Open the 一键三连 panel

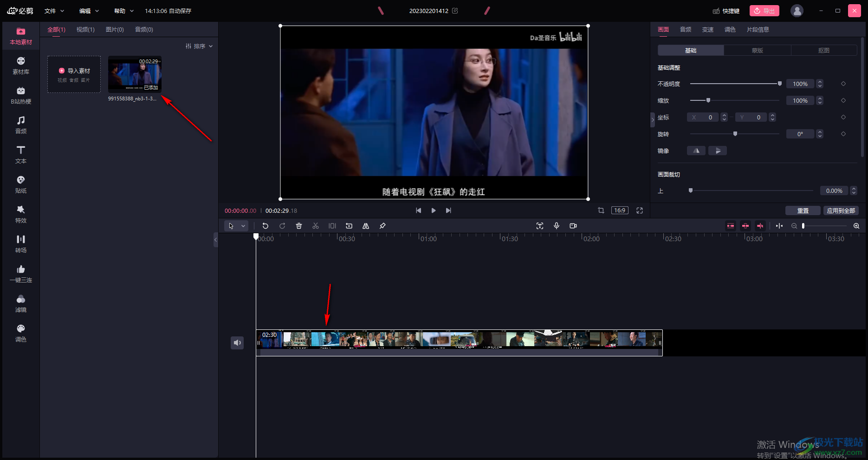21,274
